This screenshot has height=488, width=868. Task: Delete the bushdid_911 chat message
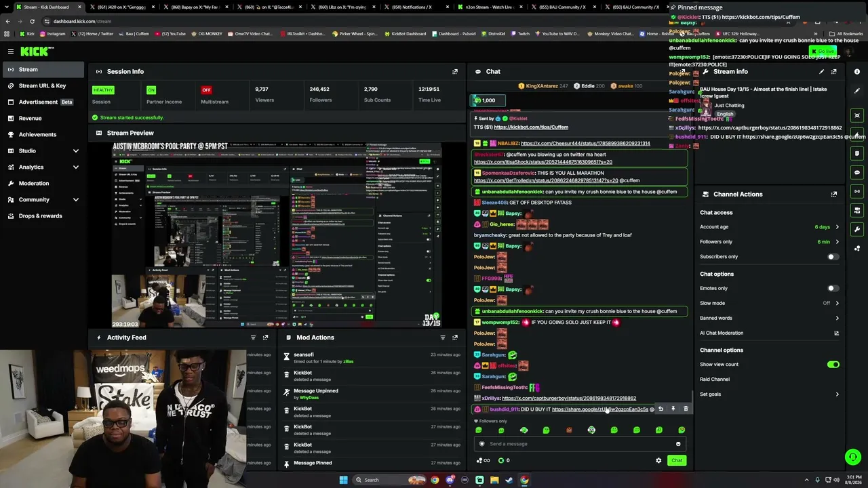tap(686, 409)
